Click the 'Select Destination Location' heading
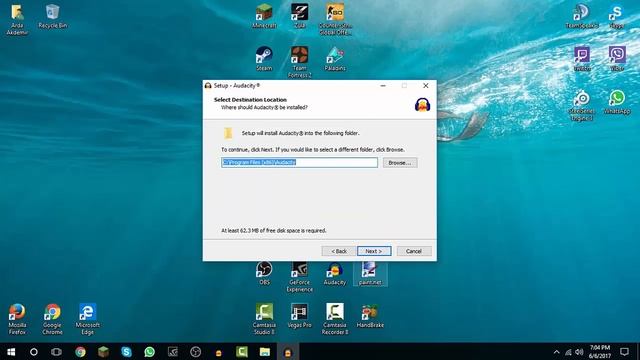Image resolution: width=640 pixels, height=360 pixels. pos(250,100)
